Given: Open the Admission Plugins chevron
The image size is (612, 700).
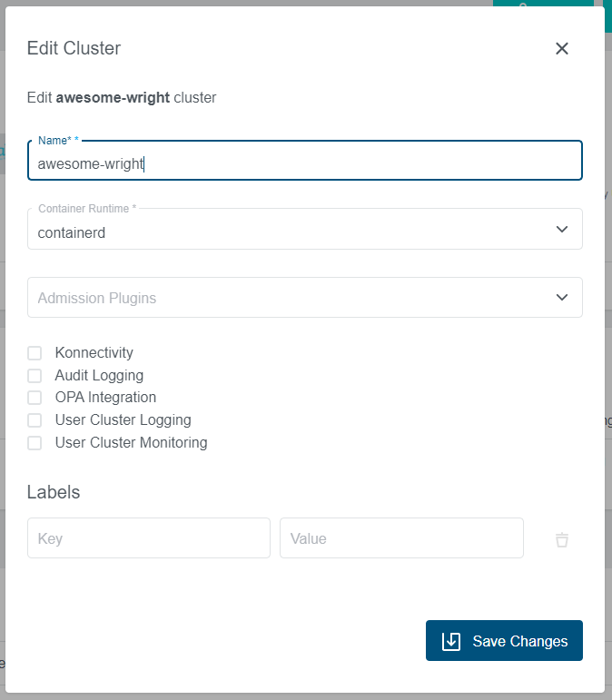Looking at the screenshot, I should coord(562,298).
